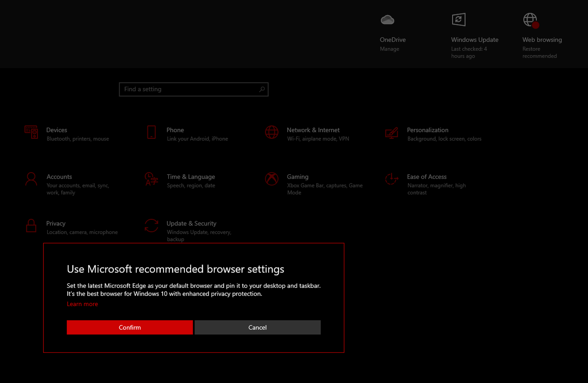Screen dimensions: 588x383
Task: Open Update & Security label
Action: [x=191, y=223]
